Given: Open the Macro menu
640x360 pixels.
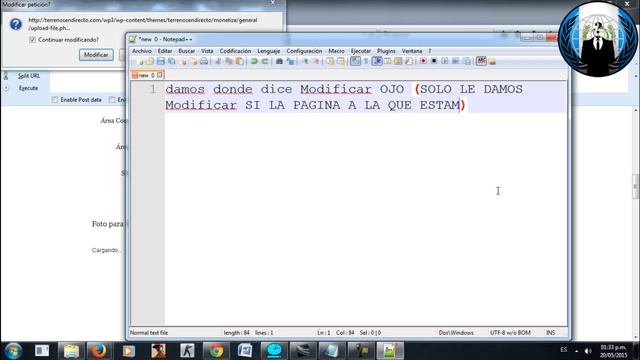Looking at the screenshot, I should (336, 51).
